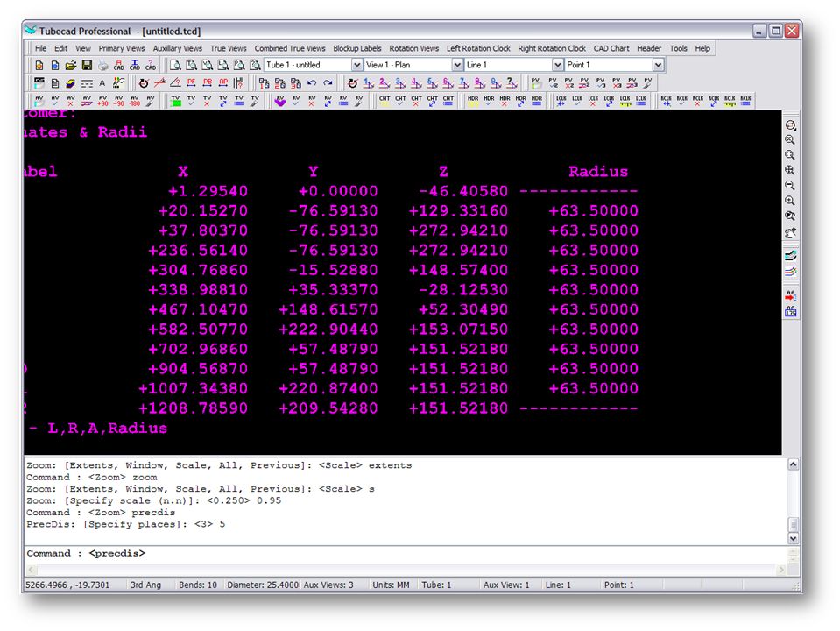Screen dimensions: 840x631
Task: Click the Save floppy disk icon
Action: coord(87,65)
